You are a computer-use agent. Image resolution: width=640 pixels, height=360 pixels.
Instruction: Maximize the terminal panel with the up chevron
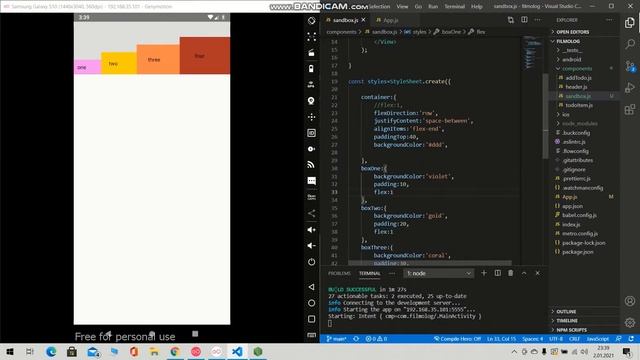524,273
